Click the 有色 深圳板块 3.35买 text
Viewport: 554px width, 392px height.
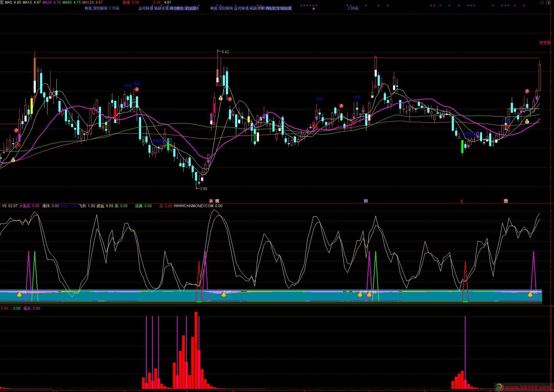102,8
